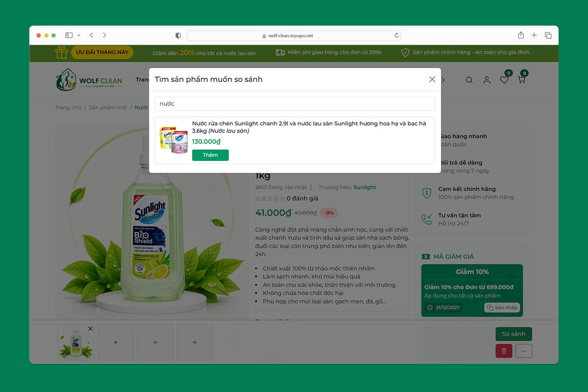This screenshot has width=588, height=392.
Task: Open the user account icon
Action: (487, 80)
